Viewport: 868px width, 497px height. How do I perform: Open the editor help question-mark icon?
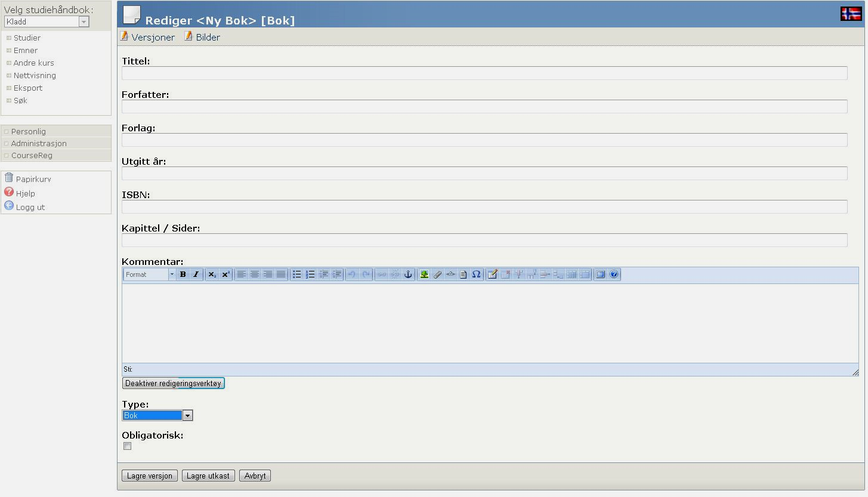tap(614, 274)
